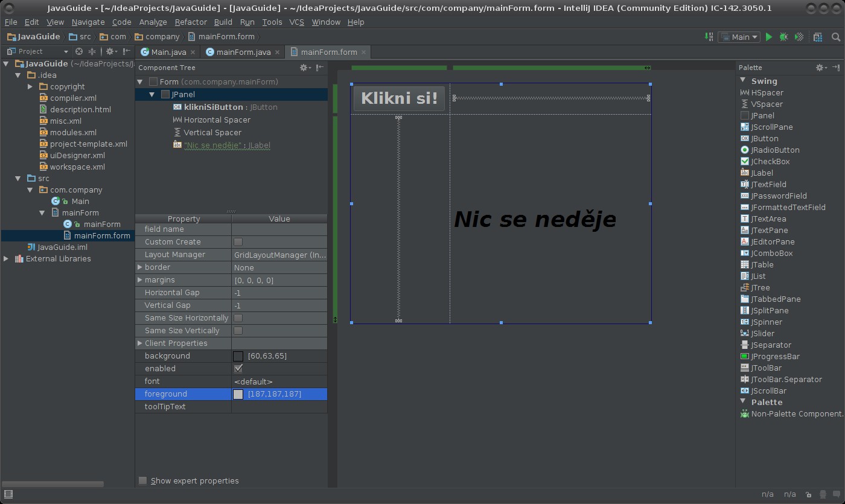Enable the Custom Create checkbox
The height and width of the screenshot is (504, 845).
[x=238, y=242]
